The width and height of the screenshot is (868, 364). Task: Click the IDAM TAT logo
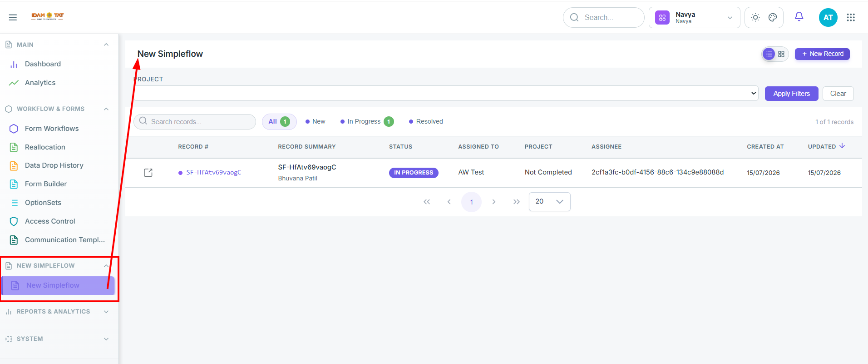tap(48, 16)
